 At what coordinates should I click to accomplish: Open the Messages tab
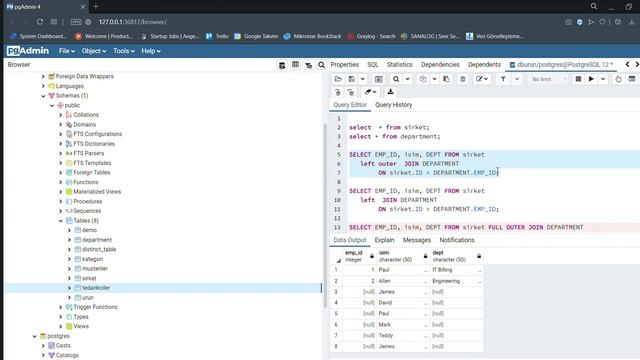(417, 240)
